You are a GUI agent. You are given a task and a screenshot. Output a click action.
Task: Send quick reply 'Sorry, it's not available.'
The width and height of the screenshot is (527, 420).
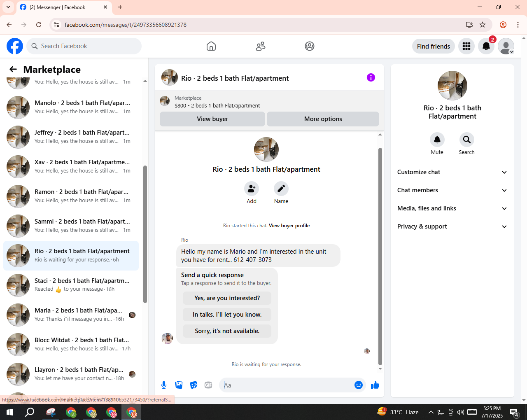pyautogui.click(x=227, y=331)
